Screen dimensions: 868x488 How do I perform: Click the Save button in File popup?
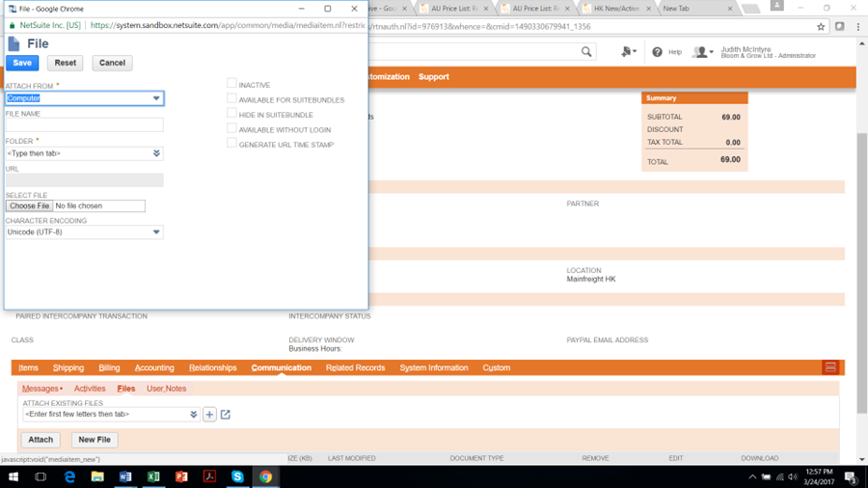point(22,63)
